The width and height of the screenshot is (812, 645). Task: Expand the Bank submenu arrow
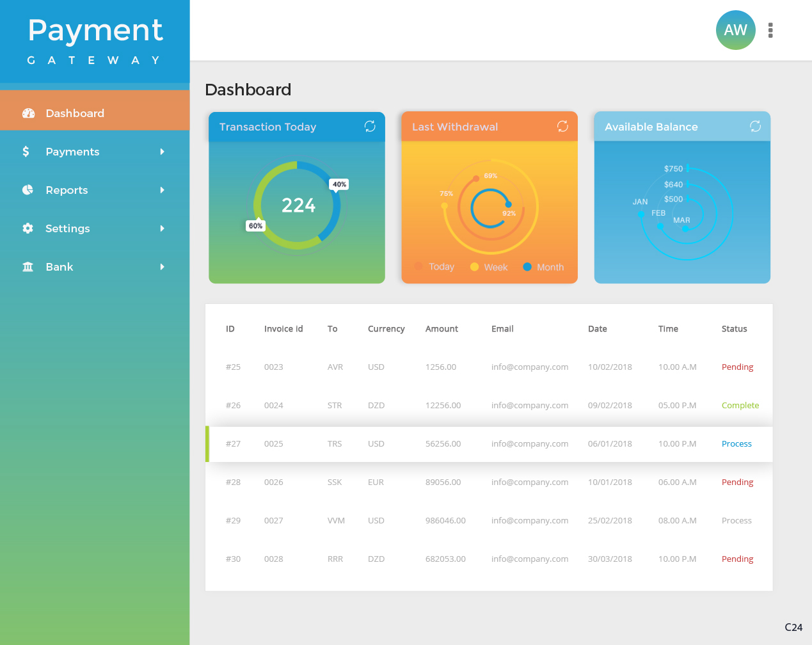(163, 267)
